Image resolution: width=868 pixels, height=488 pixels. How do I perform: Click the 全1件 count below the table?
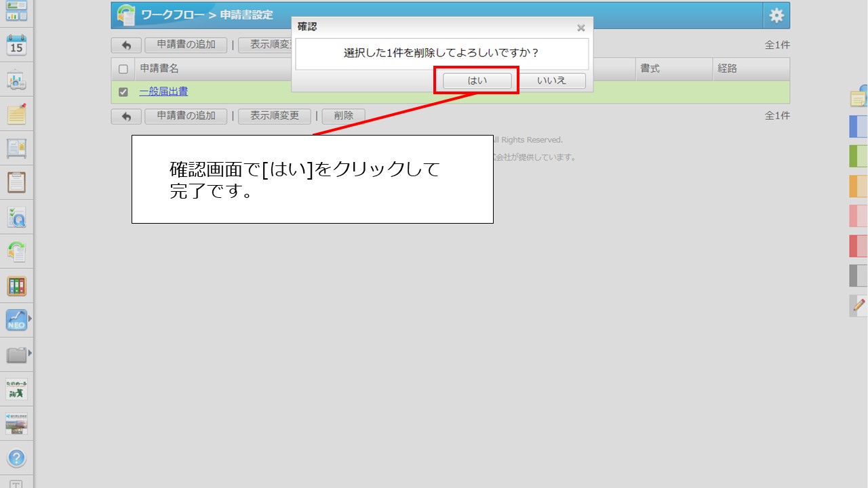pos(777,116)
